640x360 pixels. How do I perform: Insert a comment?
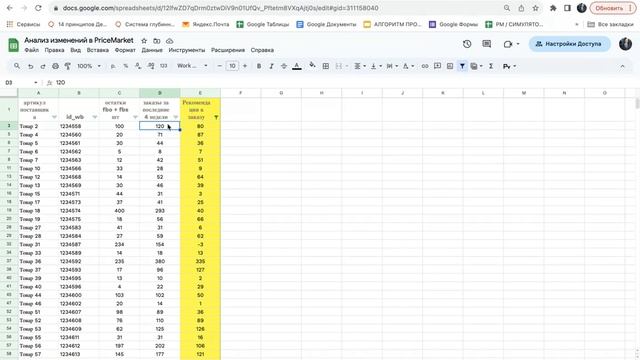pos(438,66)
